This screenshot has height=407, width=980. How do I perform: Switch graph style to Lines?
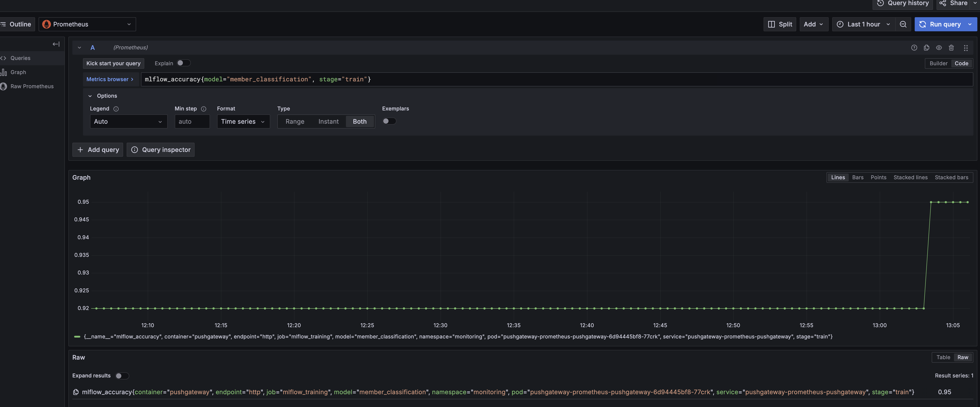(838, 177)
